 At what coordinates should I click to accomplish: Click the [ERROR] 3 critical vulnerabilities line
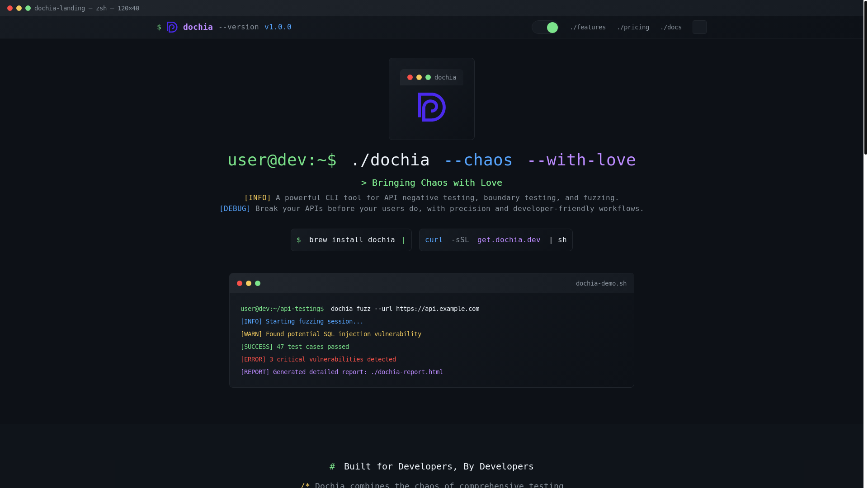click(x=318, y=359)
